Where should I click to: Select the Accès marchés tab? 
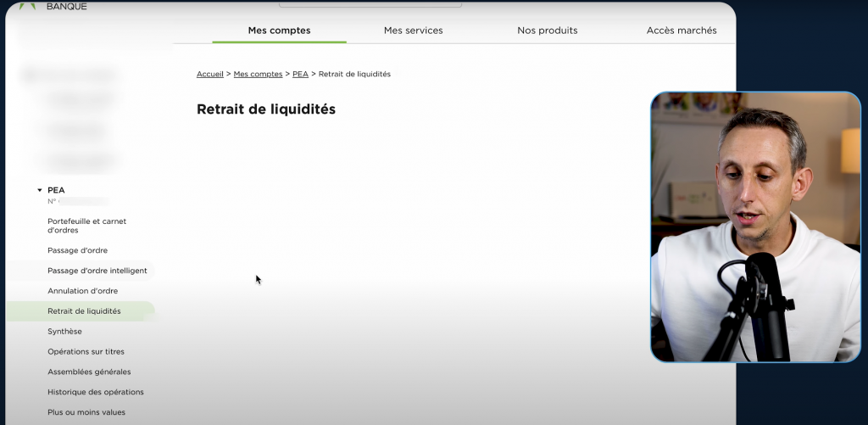(x=681, y=31)
